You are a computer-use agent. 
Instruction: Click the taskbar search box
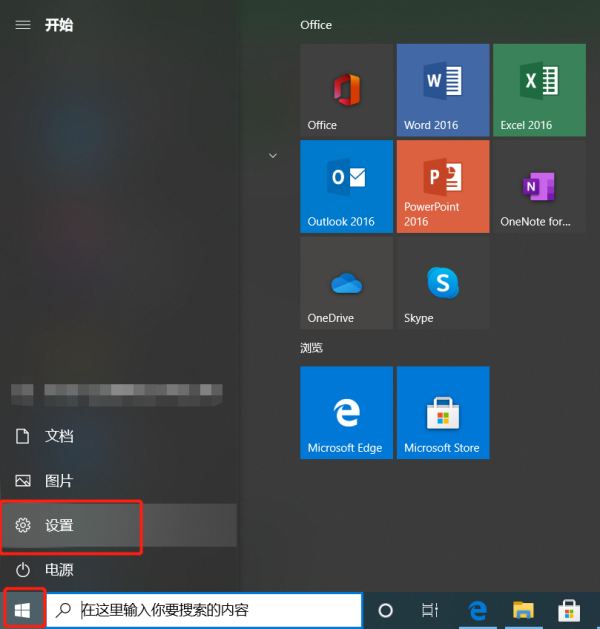[205, 611]
